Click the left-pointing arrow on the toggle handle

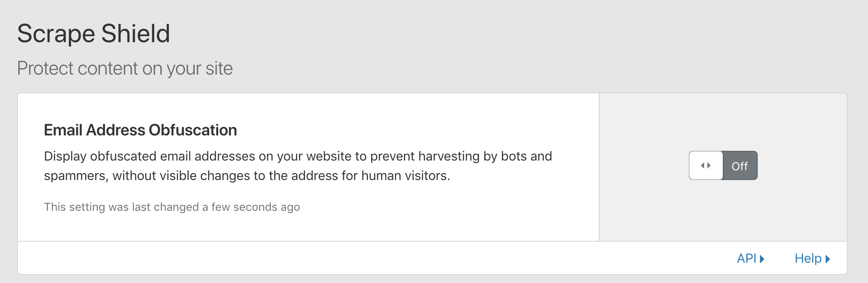703,165
